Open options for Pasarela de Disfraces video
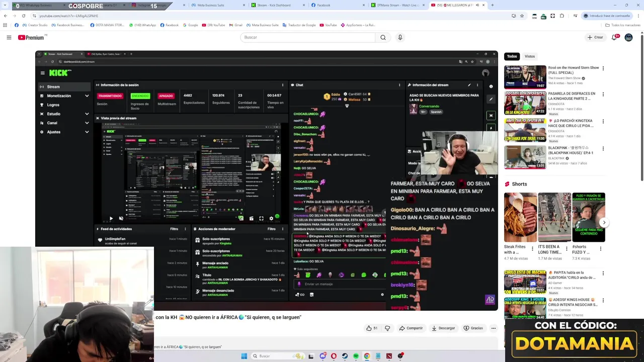 (x=603, y=95)
